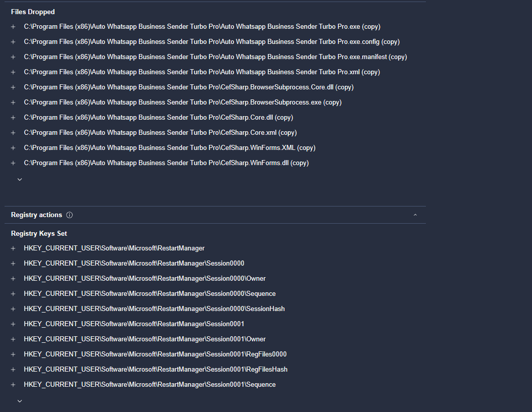Expand the RestartManager\Session0001 key plus icon
This screenshot has height=412, width=532.
[13, 324]
